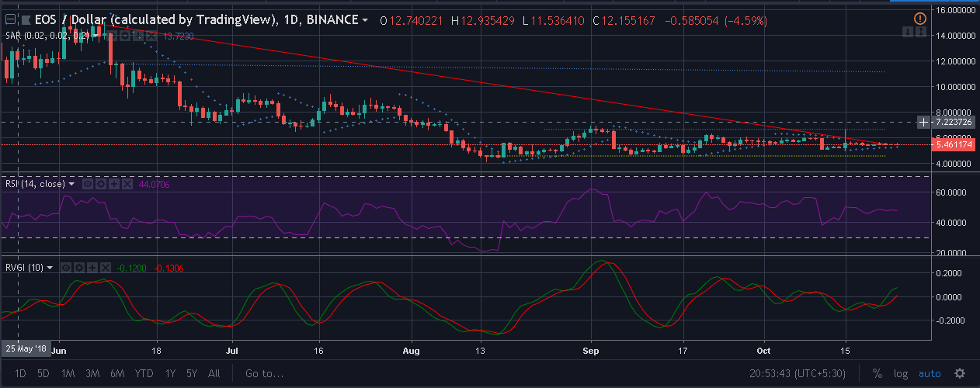Select the 3M time range
This screenshot has width=980, height=388.
point(92,373)
